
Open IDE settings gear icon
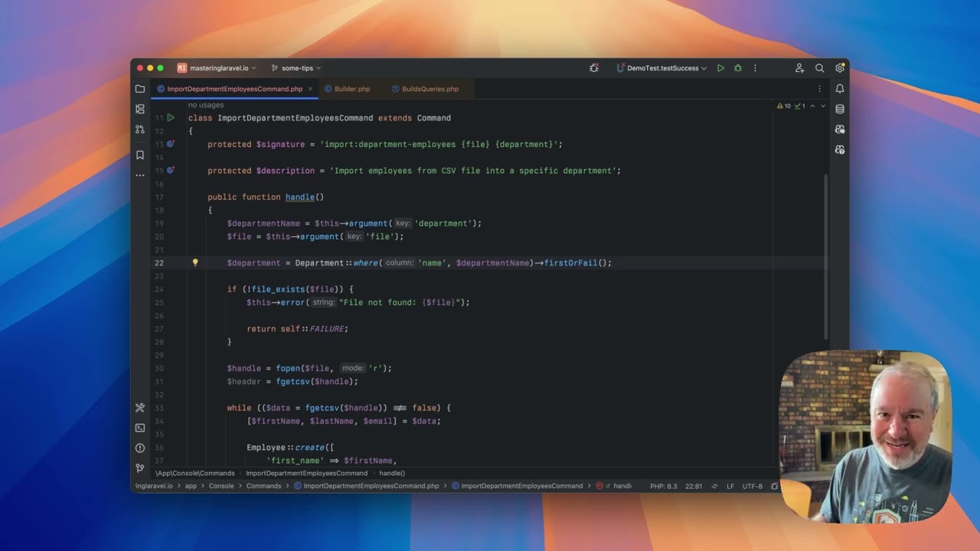(840, 68)
